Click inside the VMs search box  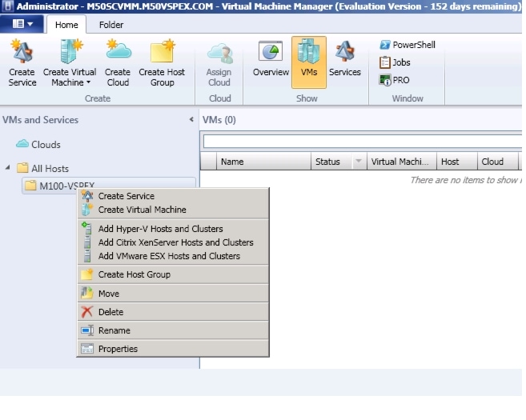[x=363, y=142]
